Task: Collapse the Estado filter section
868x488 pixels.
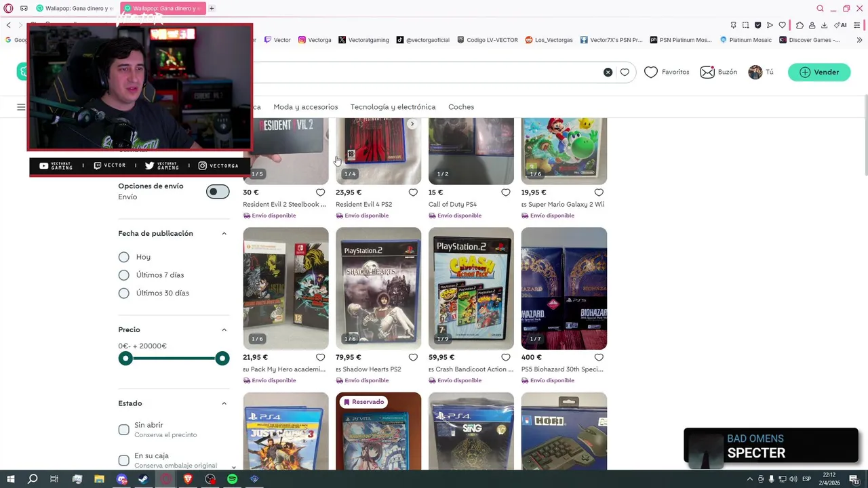Action: pyautogui.click(x=224, y=404)
